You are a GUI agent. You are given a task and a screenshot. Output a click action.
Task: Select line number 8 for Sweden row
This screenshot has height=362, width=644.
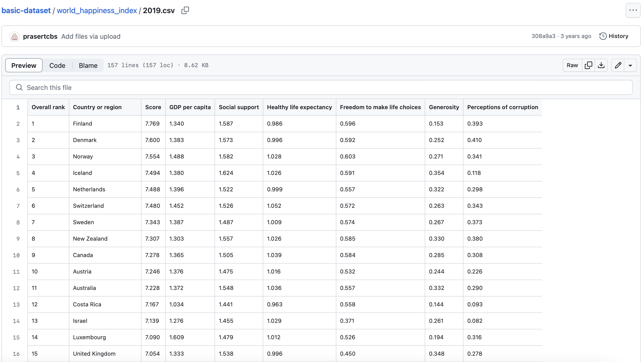click(x=18, y=222)
